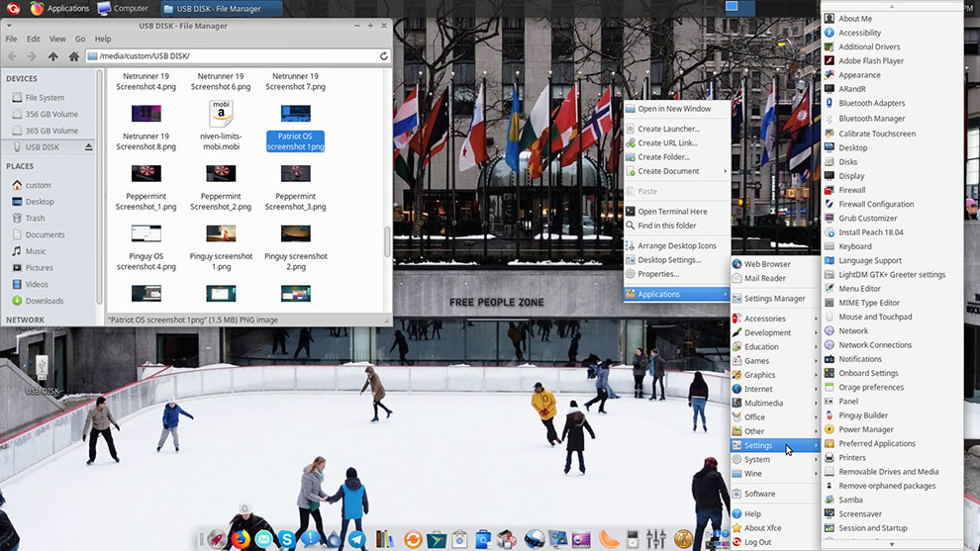Expand the Development submenu
The height and width of the screenshot is (551, 980).
[x=775, y=333]
